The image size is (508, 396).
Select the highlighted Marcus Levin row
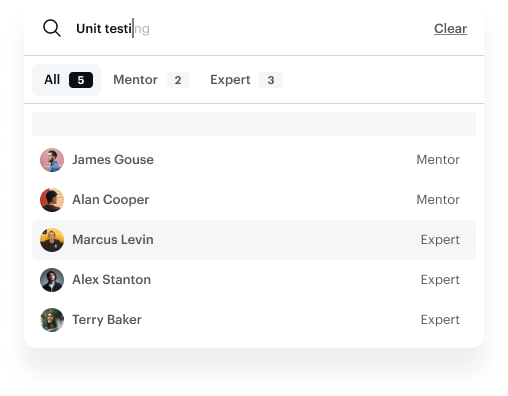coord(254,240)
